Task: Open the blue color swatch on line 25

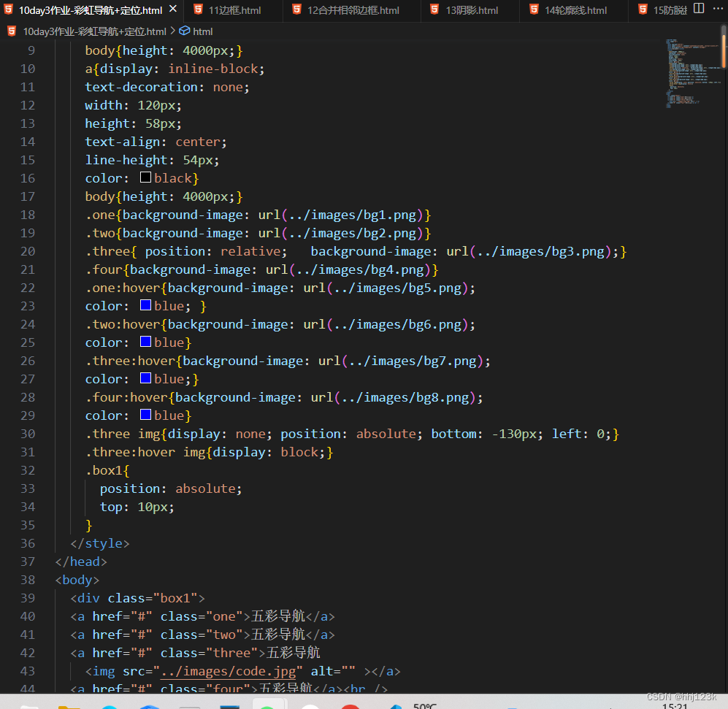Action: coord(146,342)
